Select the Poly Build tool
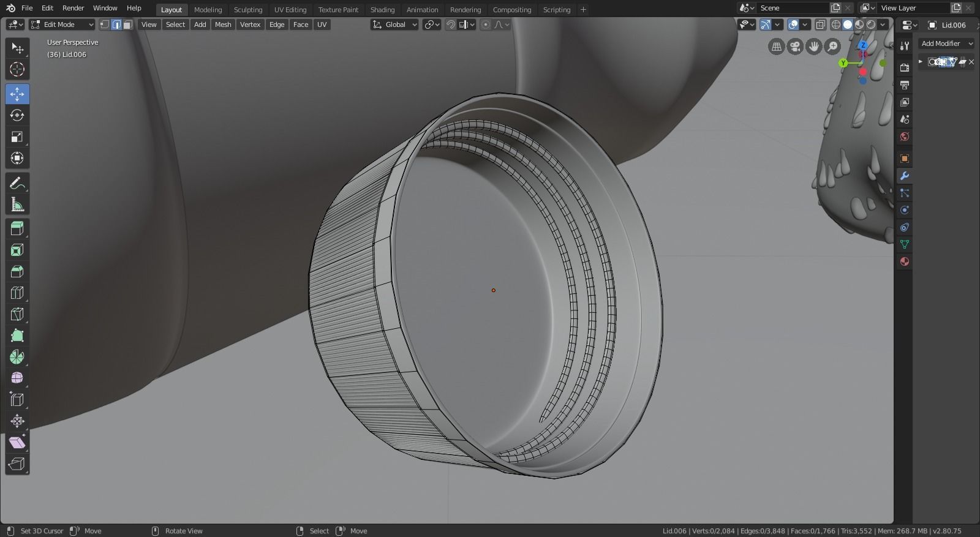 (17, 336)
